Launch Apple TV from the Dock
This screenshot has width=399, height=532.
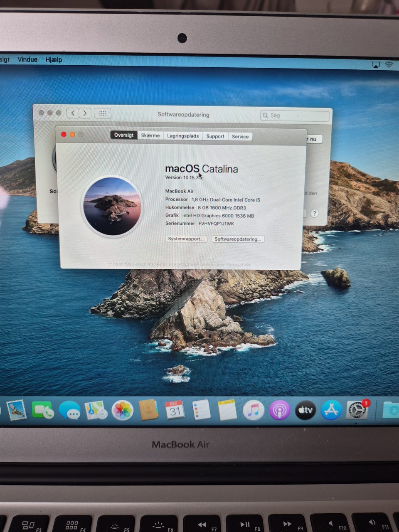pos(305,410)
